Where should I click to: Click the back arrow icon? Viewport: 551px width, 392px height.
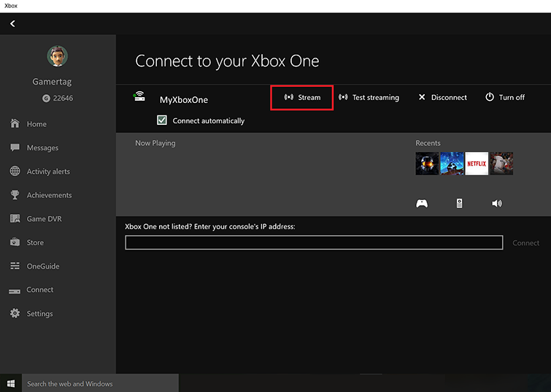(x=12, y=23)
